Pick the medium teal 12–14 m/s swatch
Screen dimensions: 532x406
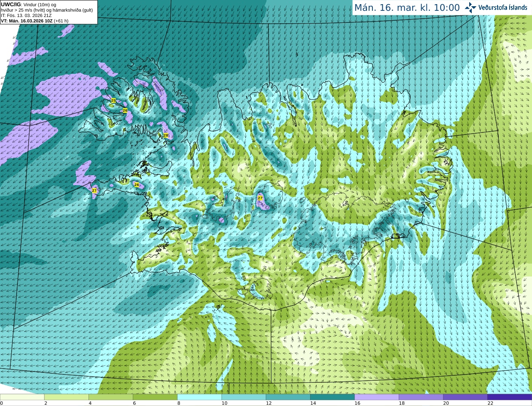[x=288, y=397]
